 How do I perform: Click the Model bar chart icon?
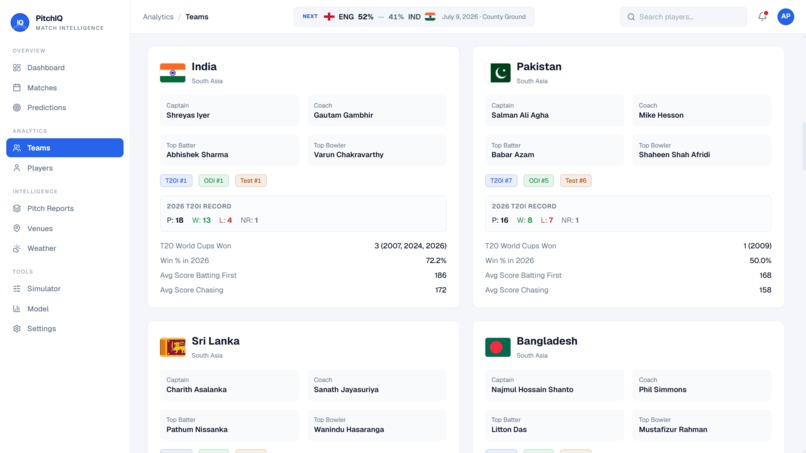pyautogui.click(x=17, y=309)
